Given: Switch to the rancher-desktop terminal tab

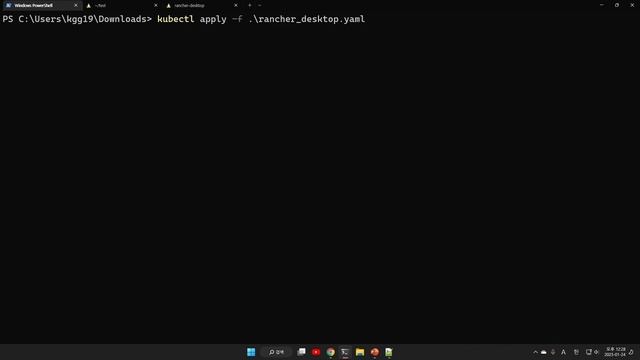Looking at the screenshot, I should (x=202, y=5).
